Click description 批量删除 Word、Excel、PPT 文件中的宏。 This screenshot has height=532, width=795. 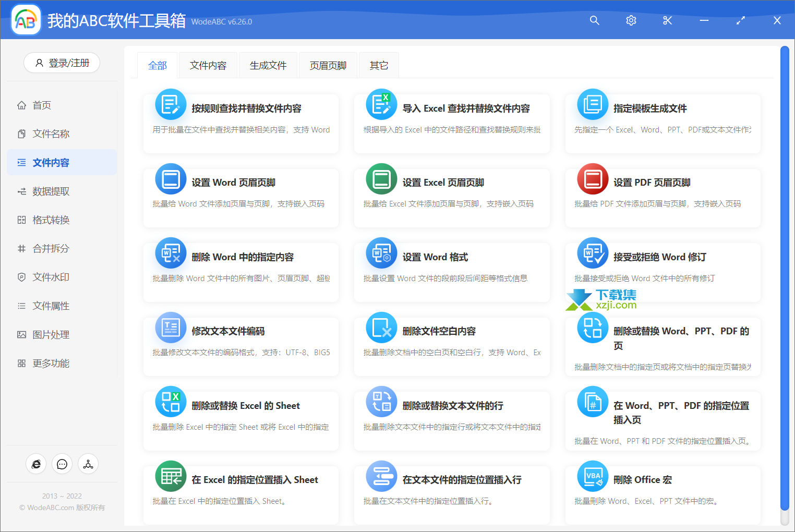[647, 501]
